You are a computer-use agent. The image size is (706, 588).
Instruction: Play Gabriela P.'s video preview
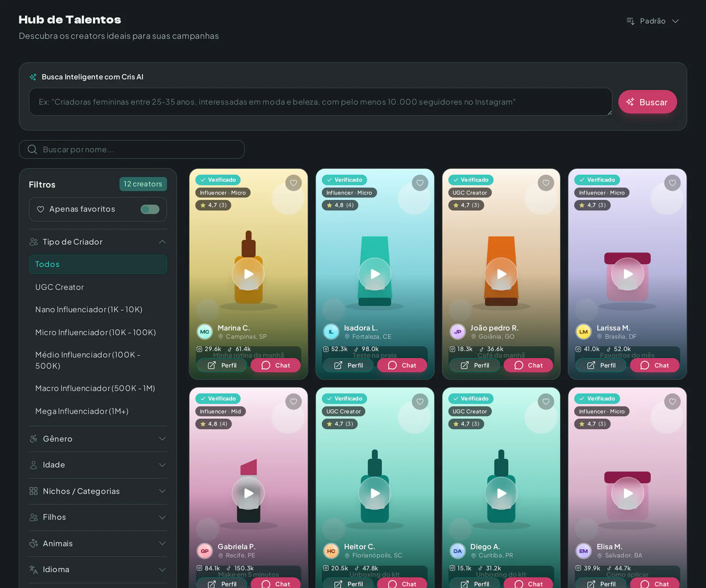pyautogui.click(x=248, y=493)
